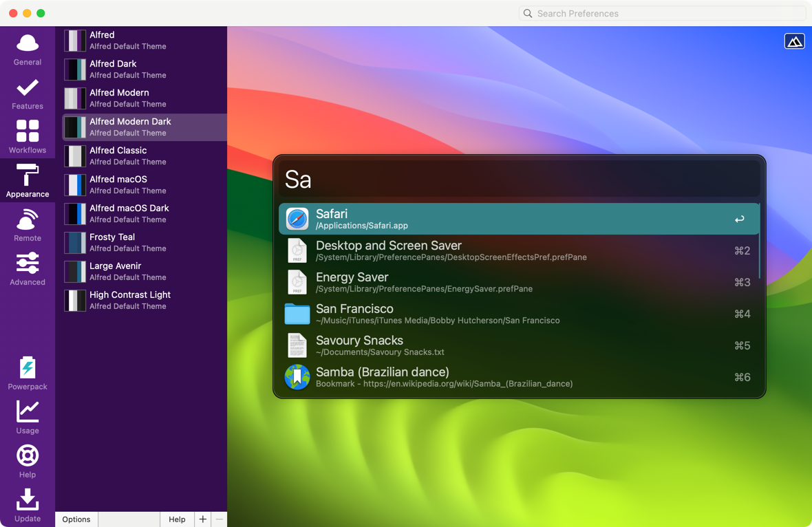Click the Help button below theme list
Screen dimensions: 812x527
[x=177, y=519]
